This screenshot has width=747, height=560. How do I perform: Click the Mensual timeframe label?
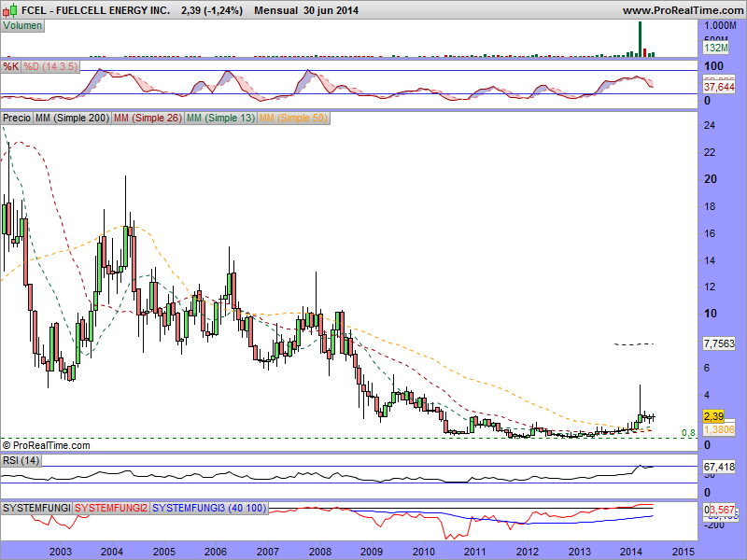pos(275,10)
